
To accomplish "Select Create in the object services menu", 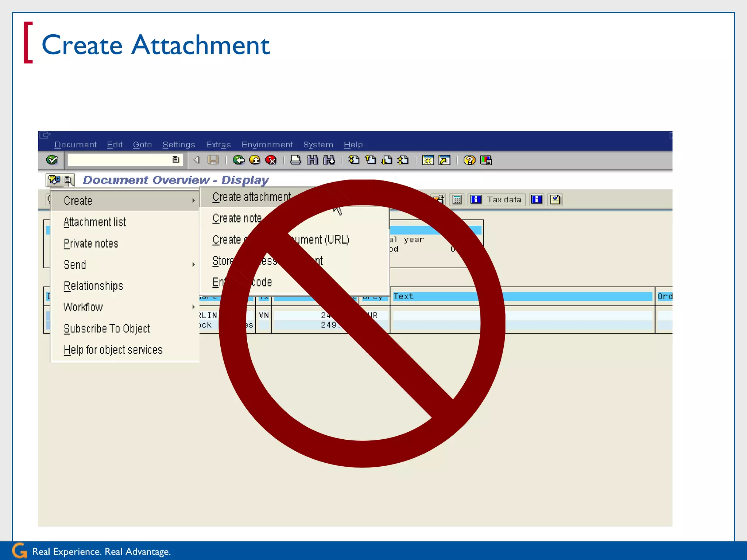I will pyautogui.click(x=125, y=201).
